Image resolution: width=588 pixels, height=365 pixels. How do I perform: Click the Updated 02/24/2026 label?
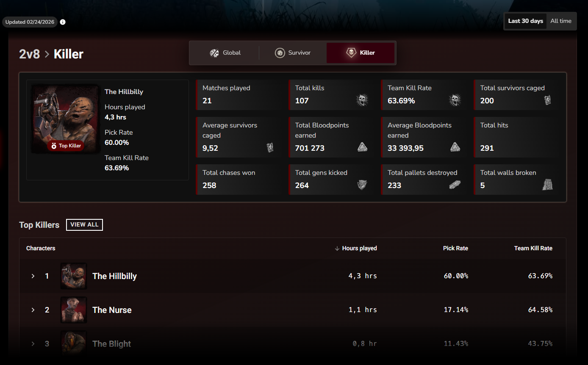pos(30,22)
